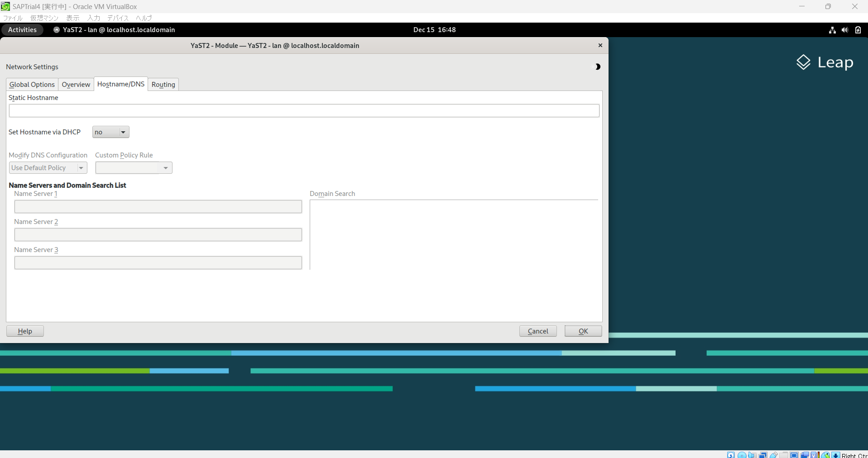Toggle the dark mode moon icon
The width and height of the screenshot is (868, 458).
(x=598, y=67)
